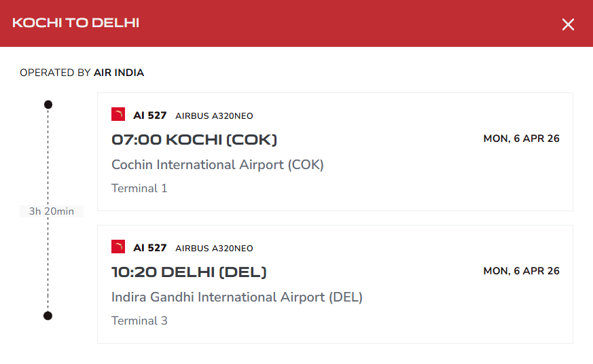Select the arrival dot on the flight timeline

(x=48, y=315)
